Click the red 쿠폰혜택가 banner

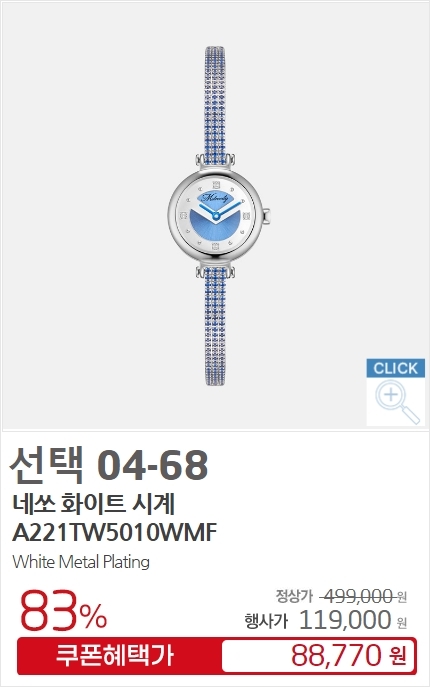pyautogui.click(x=116, y=656)
